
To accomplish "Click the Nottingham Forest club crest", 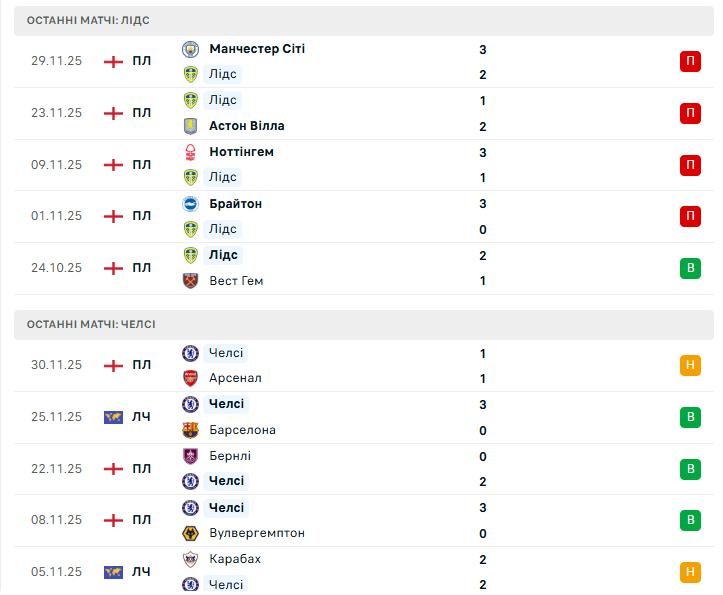I will 191,152.
